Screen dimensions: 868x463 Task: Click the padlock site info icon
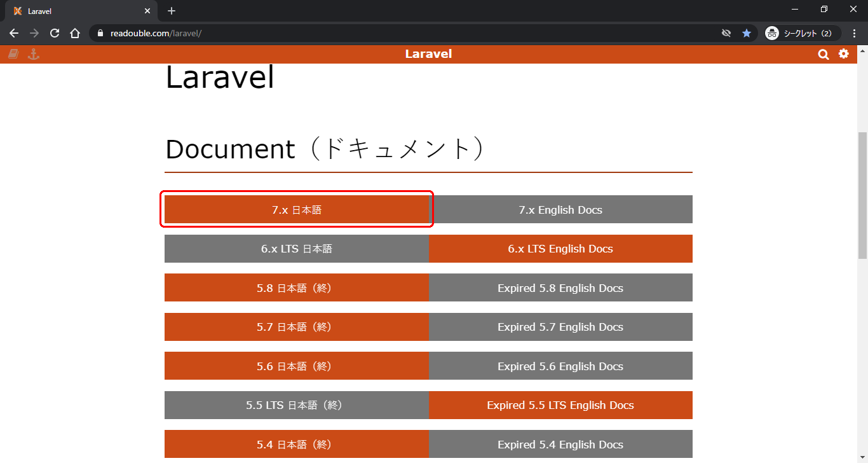99,33
